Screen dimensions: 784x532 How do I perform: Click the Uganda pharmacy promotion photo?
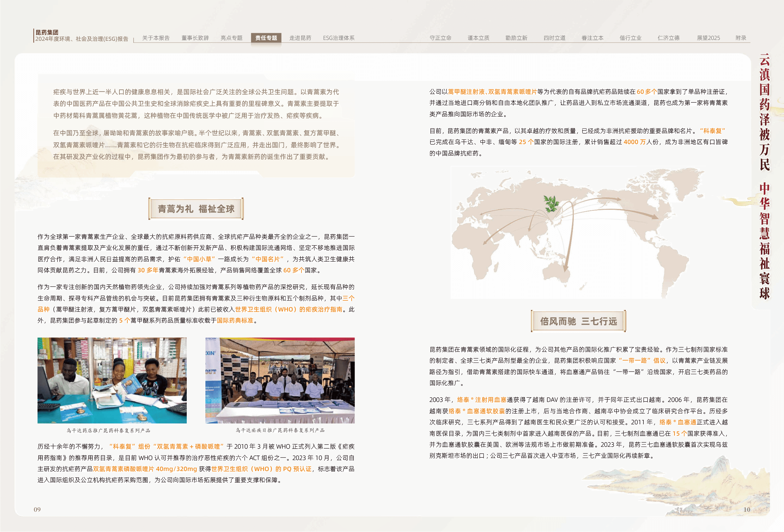point(112,380)
